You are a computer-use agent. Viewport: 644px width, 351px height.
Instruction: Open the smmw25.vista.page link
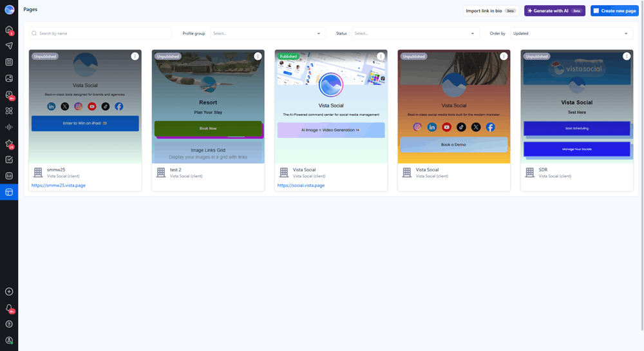point(59,185)
